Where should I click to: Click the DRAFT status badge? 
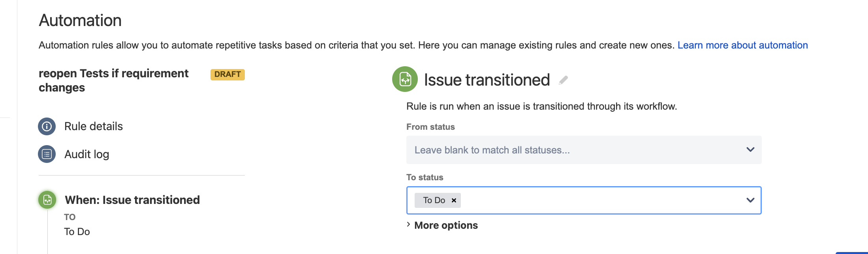227,75
